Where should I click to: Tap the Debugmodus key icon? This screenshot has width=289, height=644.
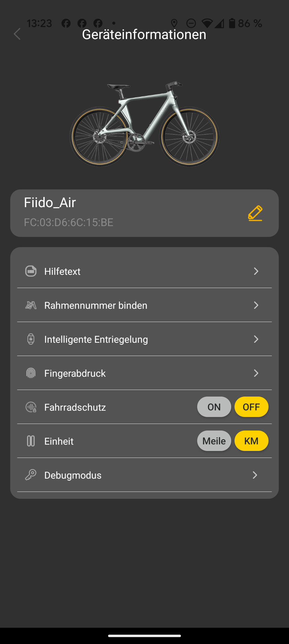[x=31, y=475]
